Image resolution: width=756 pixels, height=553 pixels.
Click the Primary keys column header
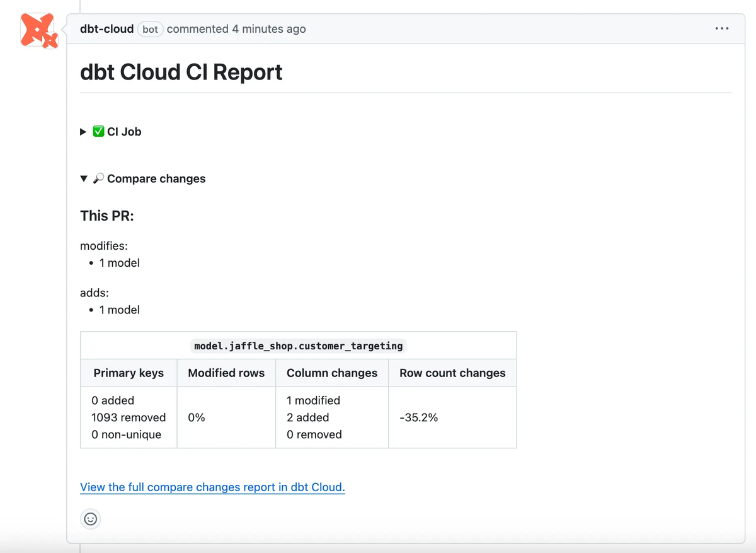129,373
